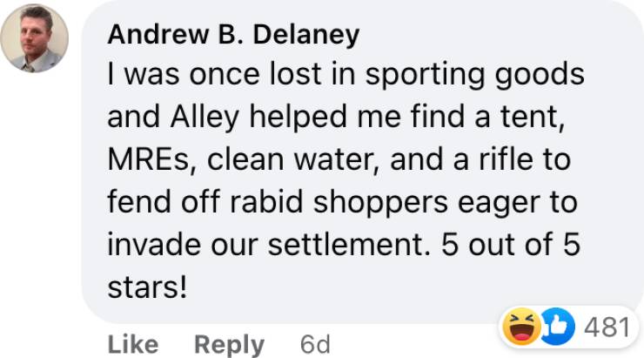The image size is (644, 358).
Task: Click the text "stars!" on the last line
Action: coord(147,287)
